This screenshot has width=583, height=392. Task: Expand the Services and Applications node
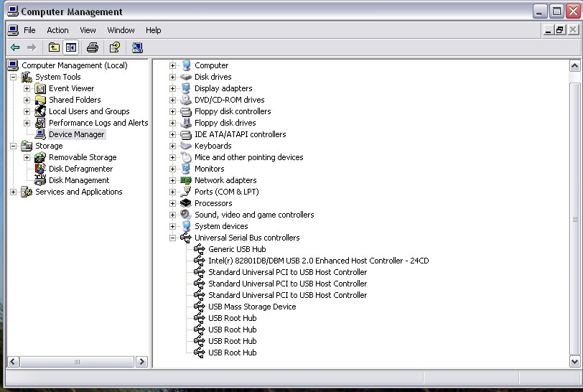point(14,192)
